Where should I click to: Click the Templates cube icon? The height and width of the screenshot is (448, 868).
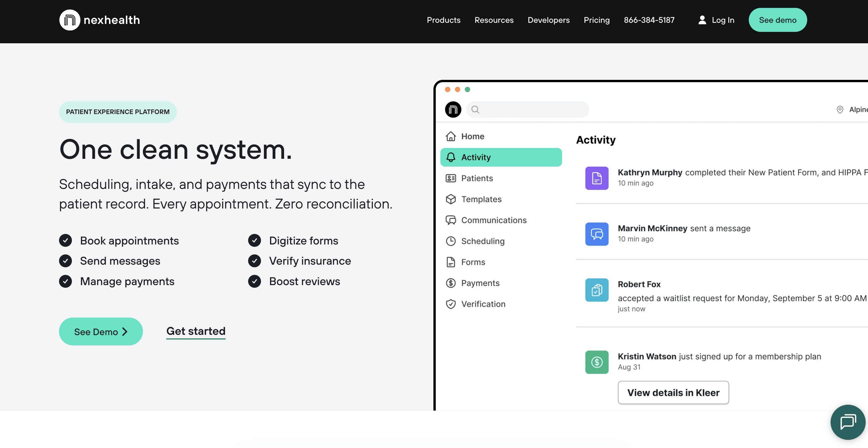coord(451,199)
